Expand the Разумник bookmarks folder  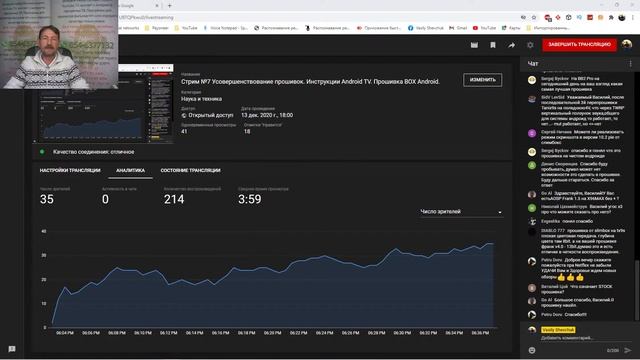pos(156,28)
